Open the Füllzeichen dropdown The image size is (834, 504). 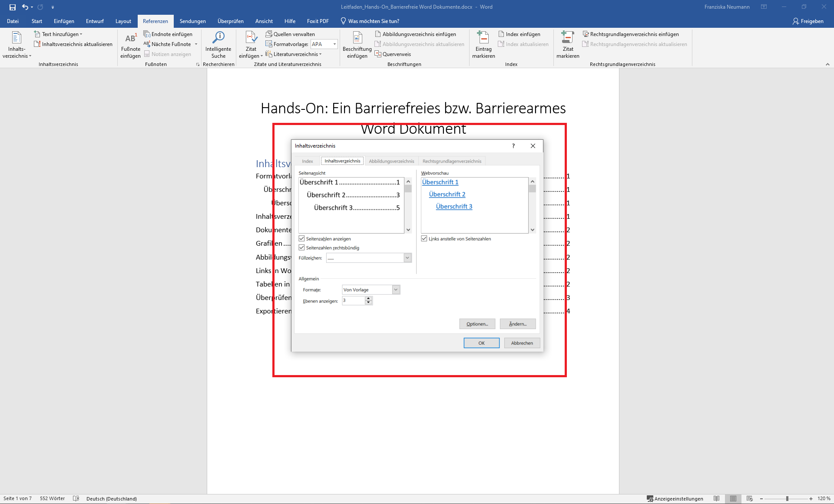407,258
